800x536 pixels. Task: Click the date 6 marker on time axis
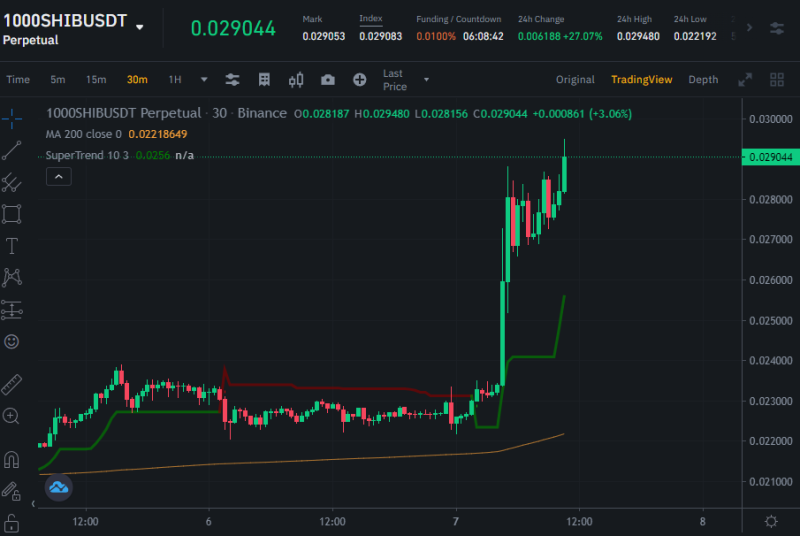(x=208, y=522)
